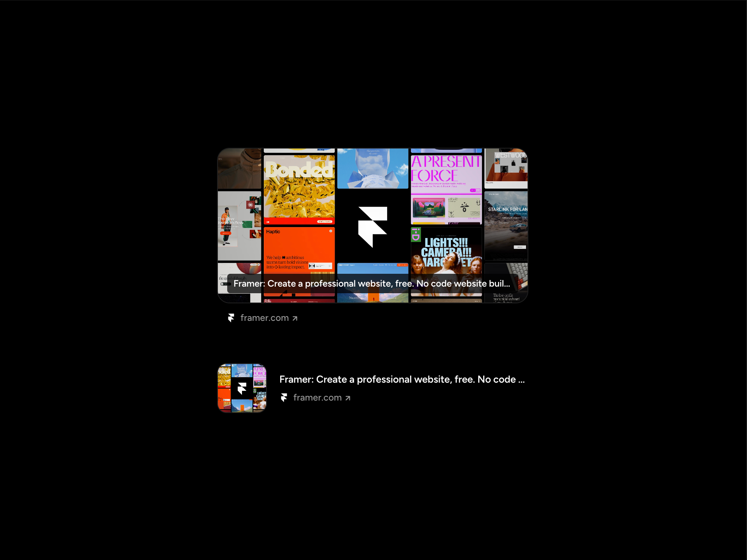Image resolution: width=747 pixels, height=560 pixels.
Task: Open the framer.com link in compact card
Action: tap(317, 397)
